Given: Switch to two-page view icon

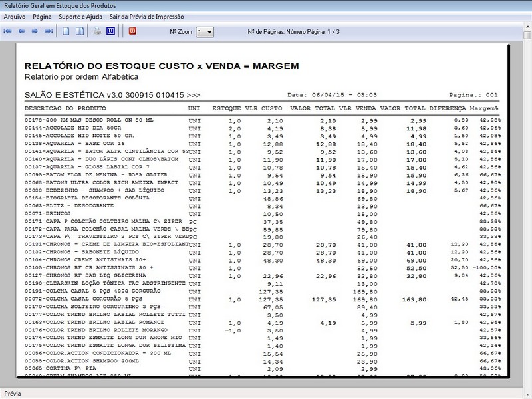Looking at the screenshot, I should click(x=79, y=31).
